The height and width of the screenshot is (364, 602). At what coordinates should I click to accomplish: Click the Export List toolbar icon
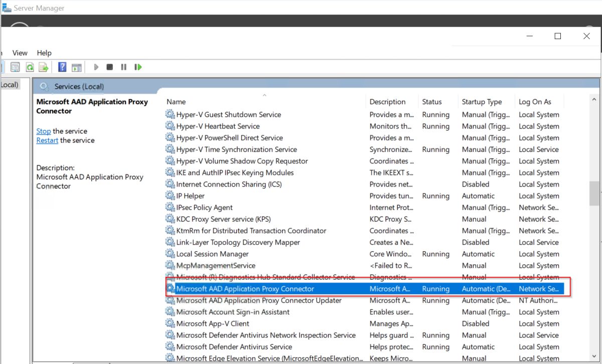44,67
